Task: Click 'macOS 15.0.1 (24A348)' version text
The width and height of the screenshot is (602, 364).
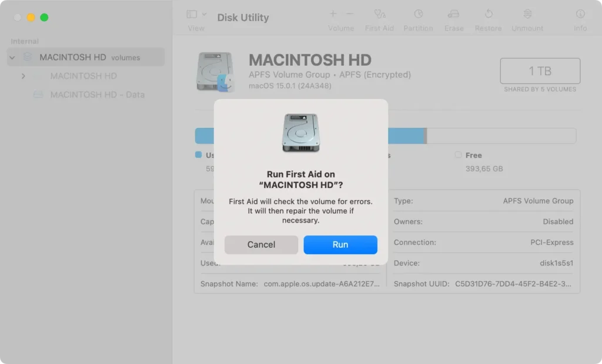Action: point(290,86)
